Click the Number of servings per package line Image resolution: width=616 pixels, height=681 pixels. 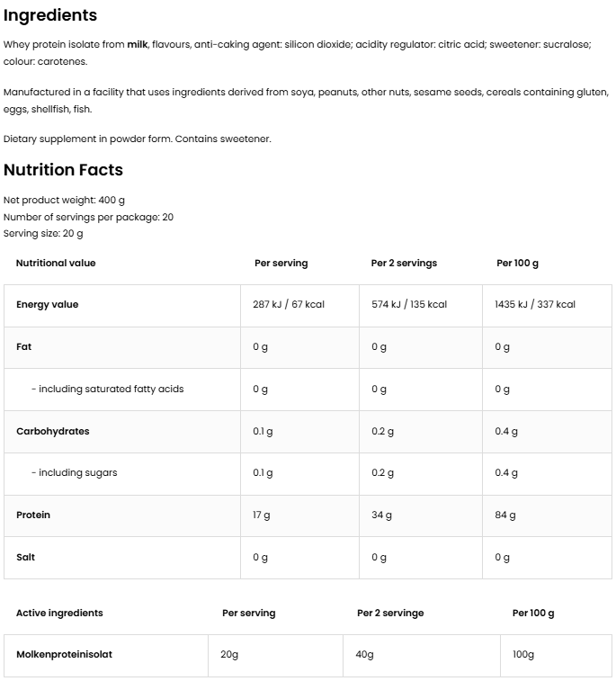point(88,217)
